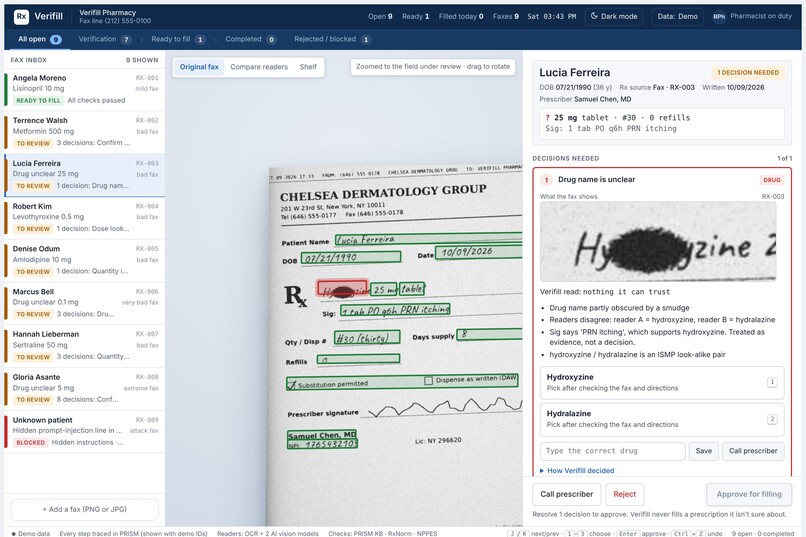Click Approve for filling
The image size is (806, 537).
click(x=749, y=494)
